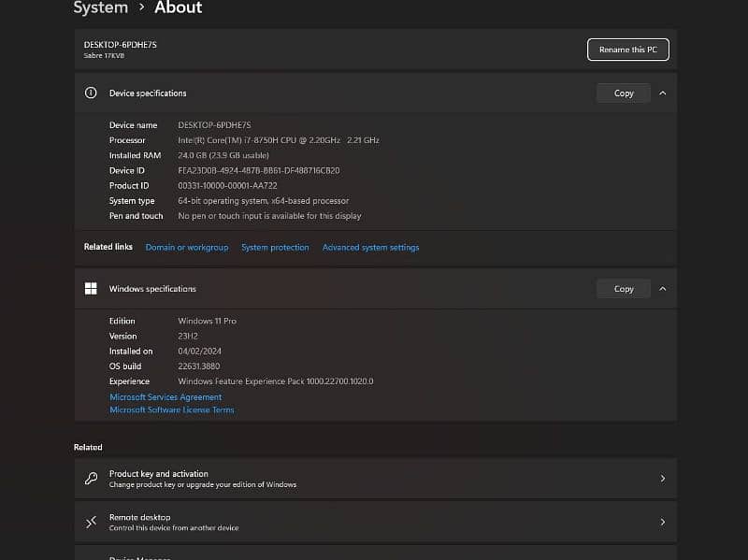Click the Rename this PC button
Viewport: 748px width, 560px height.
(627, 50)
